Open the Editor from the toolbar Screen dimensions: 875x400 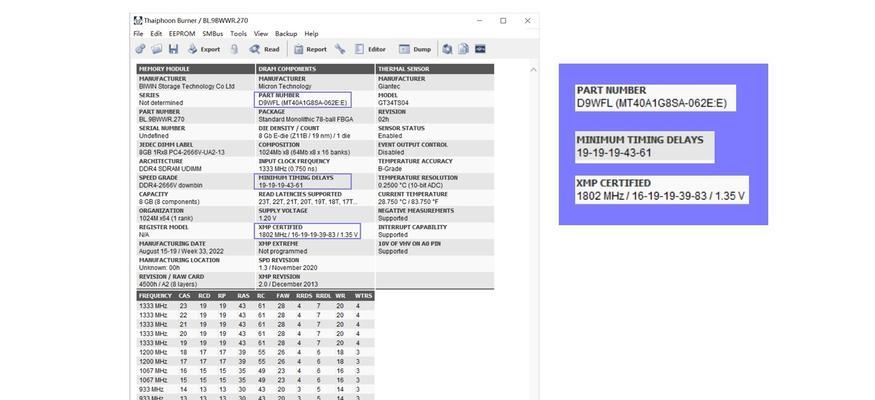pos(371,49)
